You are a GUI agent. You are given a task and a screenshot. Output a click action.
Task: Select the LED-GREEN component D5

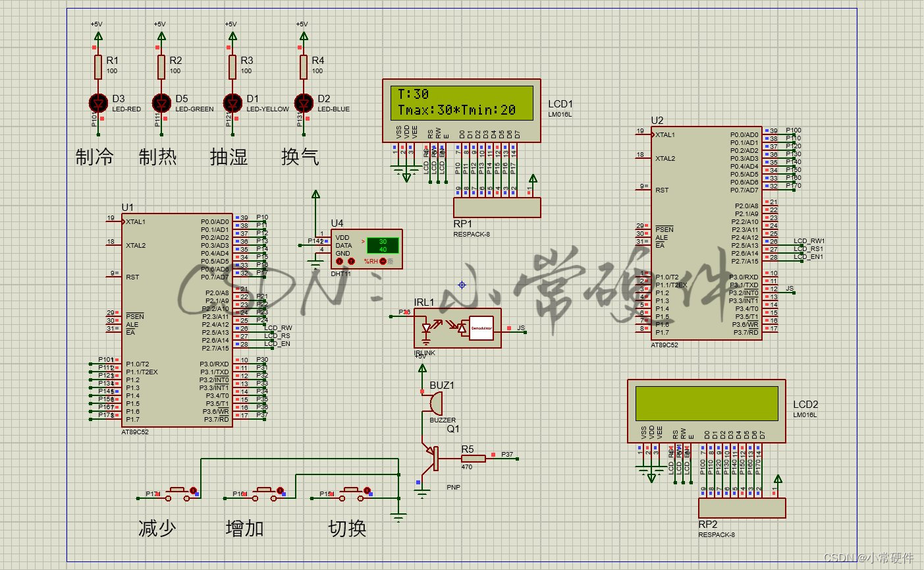pos(161,103)
